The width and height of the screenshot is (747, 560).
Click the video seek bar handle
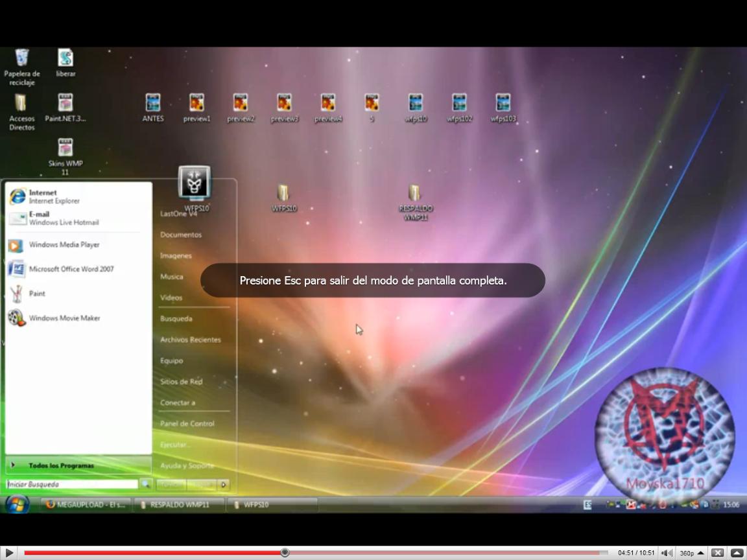tap(285, 552)
